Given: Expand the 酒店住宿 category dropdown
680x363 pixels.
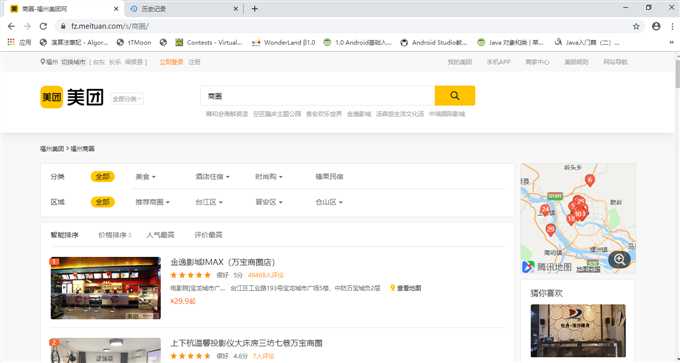Looking at the screenshot, I should click(x=212, y=177).
